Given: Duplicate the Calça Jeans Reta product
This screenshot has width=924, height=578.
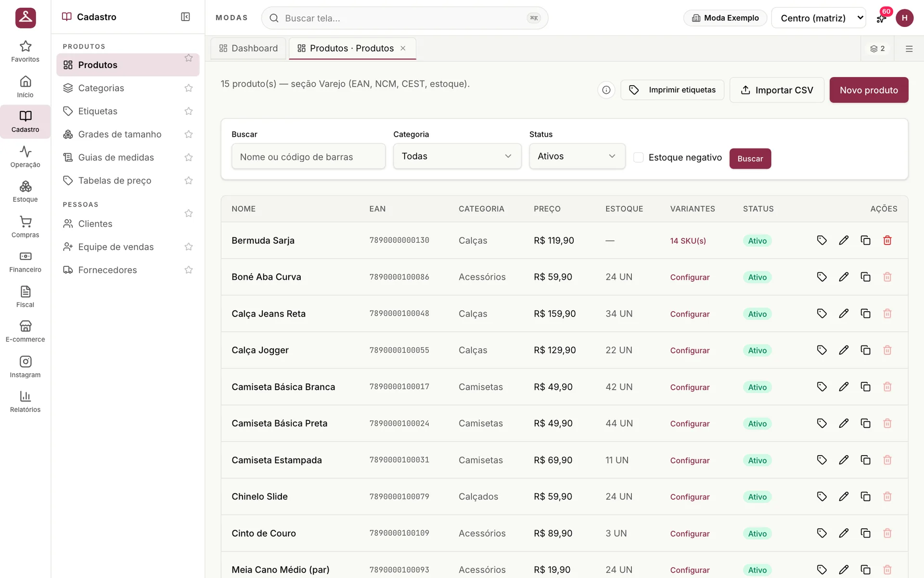Looking at the screenshot, I should [865, 314].
